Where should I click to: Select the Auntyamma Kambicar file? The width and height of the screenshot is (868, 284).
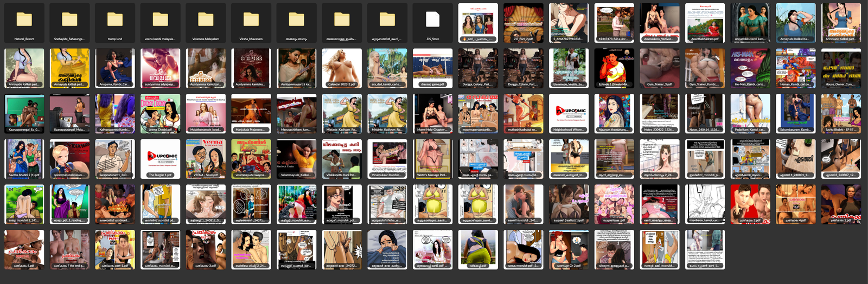click(206, 69)
